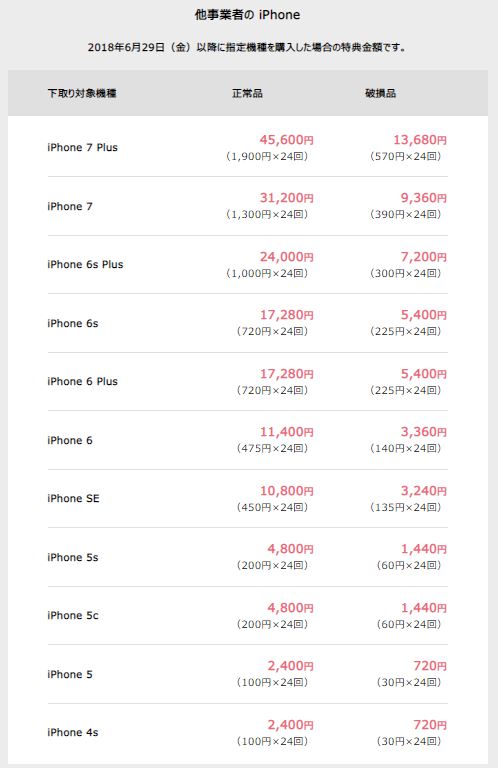Click the iPhone 5s model name
The width and height of the screenshot is (498, 768).
(x=72, y=557)
